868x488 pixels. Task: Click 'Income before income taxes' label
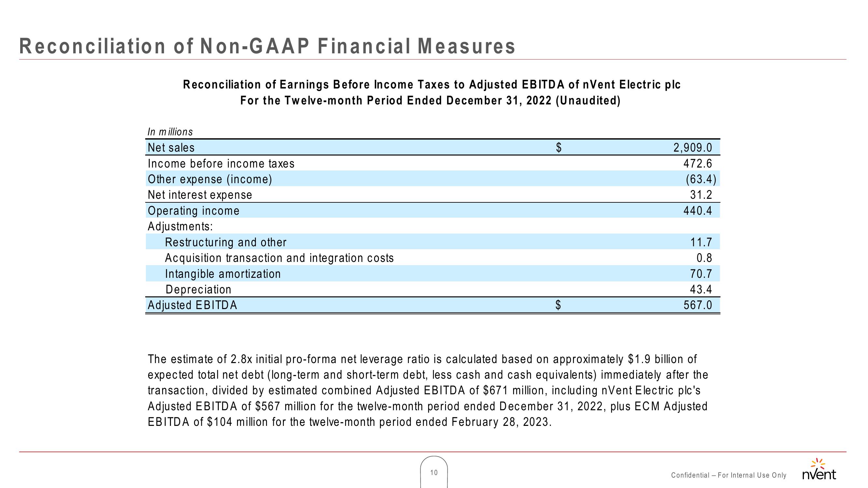pyautogui.click(x=221, y=163)
